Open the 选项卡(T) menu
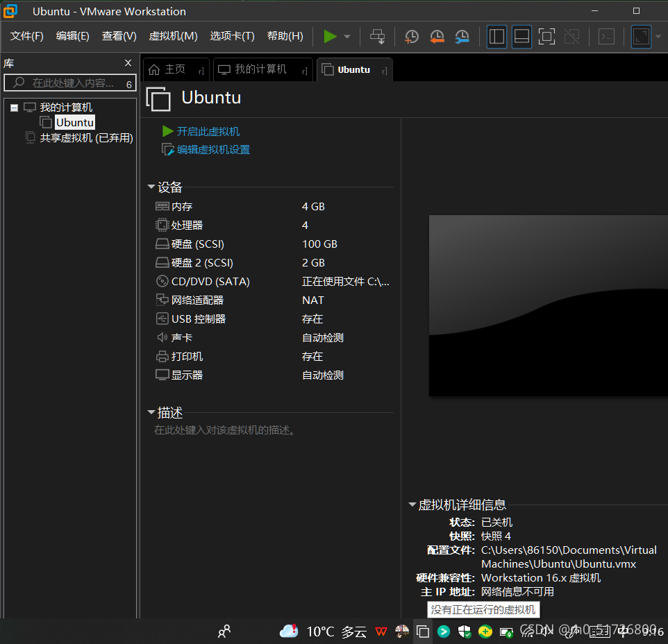The image size is (668, 644). click(x=232, y=36)
